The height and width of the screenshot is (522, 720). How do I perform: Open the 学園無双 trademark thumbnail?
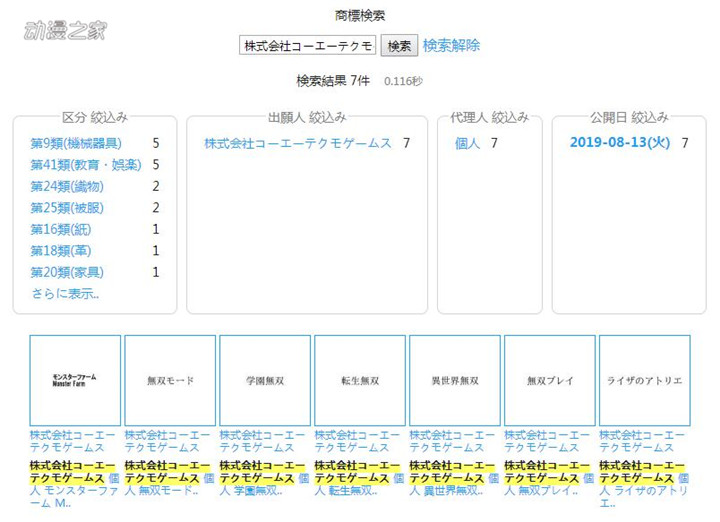265,381
